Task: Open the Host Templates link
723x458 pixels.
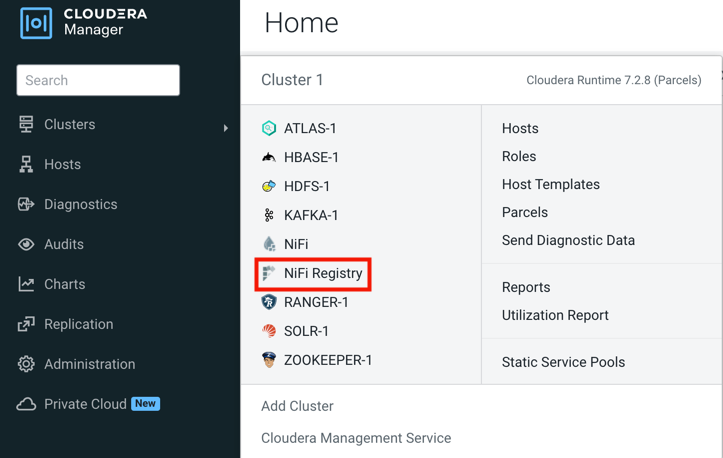Action: tap(550, 184)
